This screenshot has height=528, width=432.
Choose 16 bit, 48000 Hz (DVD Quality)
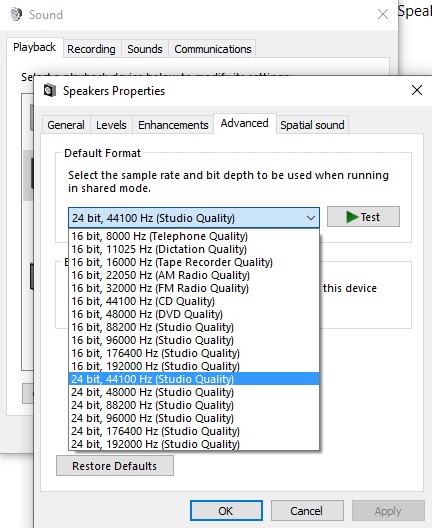tap(194, 314)
